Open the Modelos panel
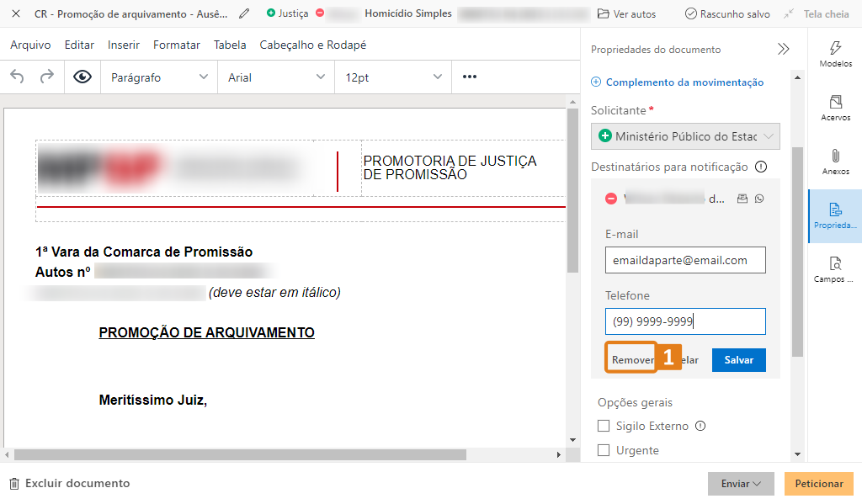The width and height of the screenshot is (862, 504). click(835, 54)
